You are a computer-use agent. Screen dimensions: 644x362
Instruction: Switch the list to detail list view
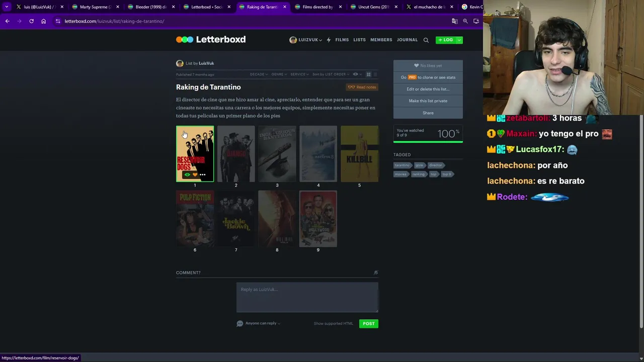pos(375,74)
